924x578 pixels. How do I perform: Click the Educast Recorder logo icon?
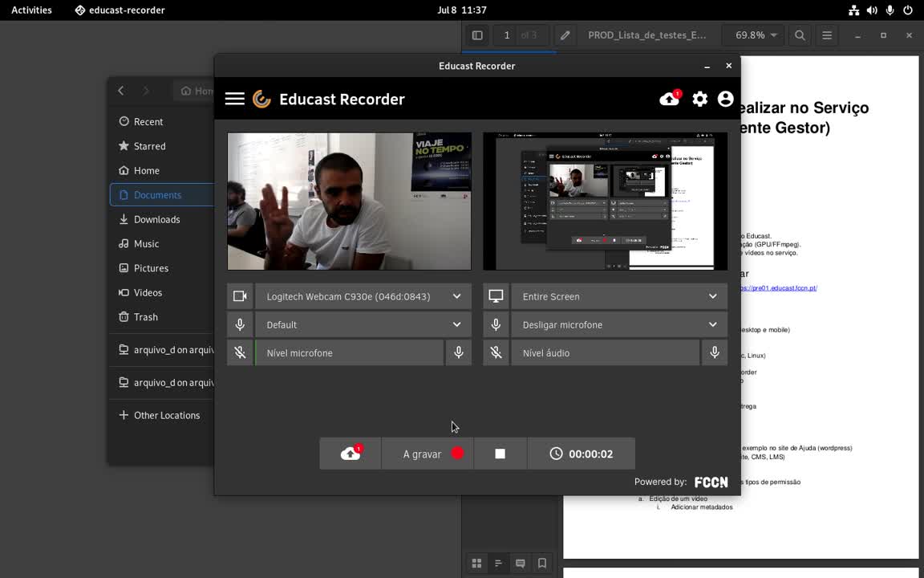[x=261, y=99]
